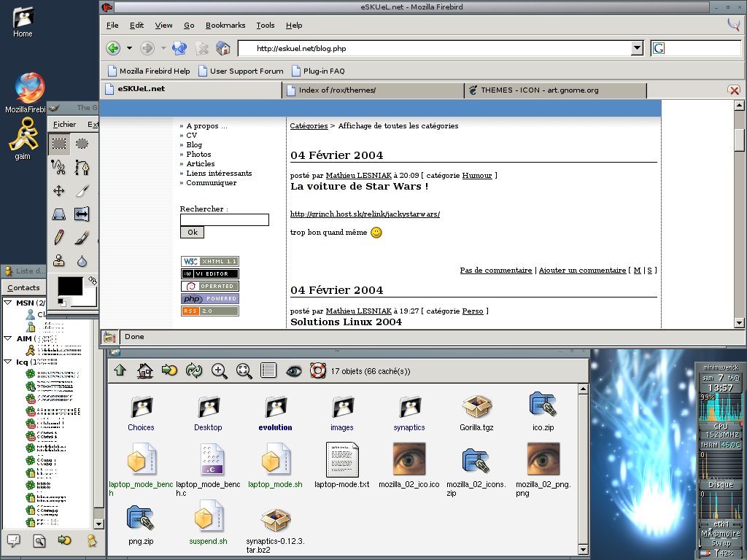The image size is (747, 560).
Task: Expand the URL bar address dropdown
Action: pyautogui.click(x=638, y=48)
